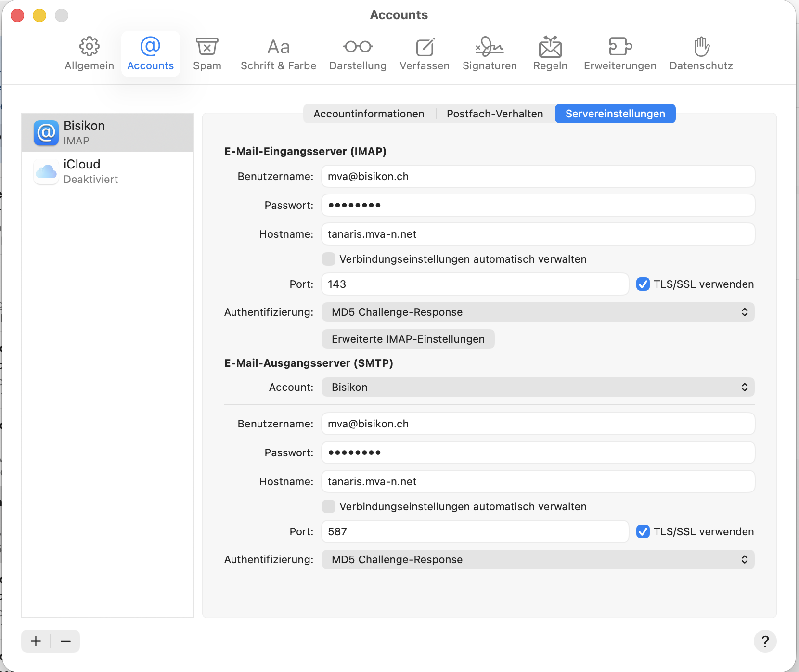Click the plus button to add account

[x=36, y=641]
